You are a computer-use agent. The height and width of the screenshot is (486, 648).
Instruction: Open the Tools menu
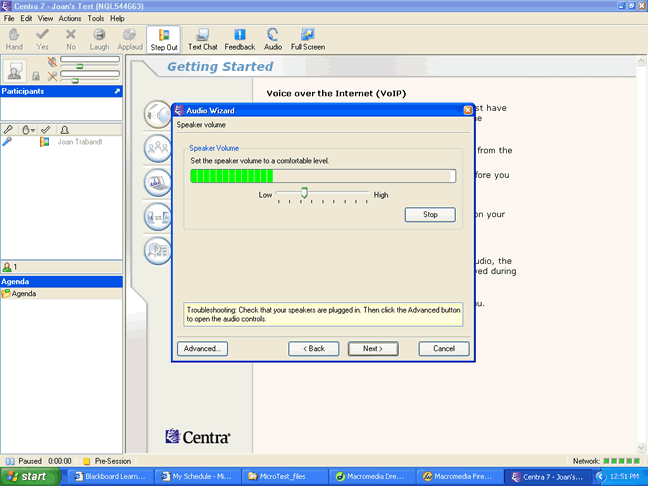[x=95, y=18]
